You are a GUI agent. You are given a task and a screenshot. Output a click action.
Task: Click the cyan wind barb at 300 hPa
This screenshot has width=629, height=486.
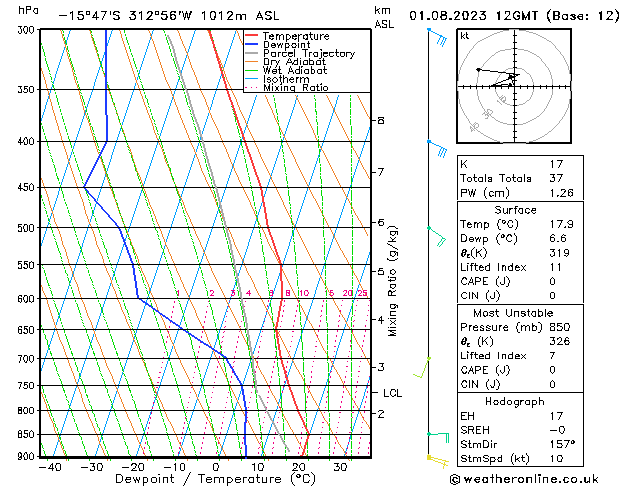point(438,38)
